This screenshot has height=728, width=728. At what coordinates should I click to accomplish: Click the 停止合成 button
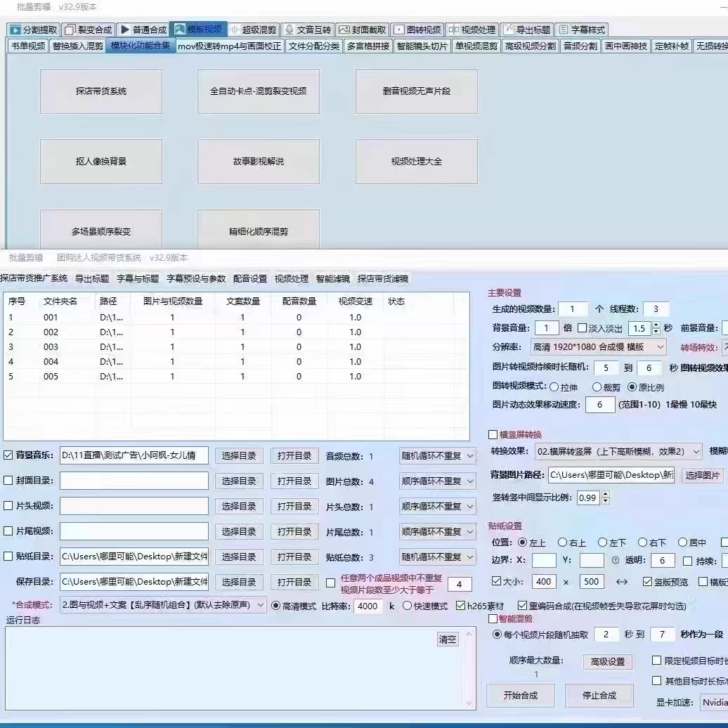point(599,695)
